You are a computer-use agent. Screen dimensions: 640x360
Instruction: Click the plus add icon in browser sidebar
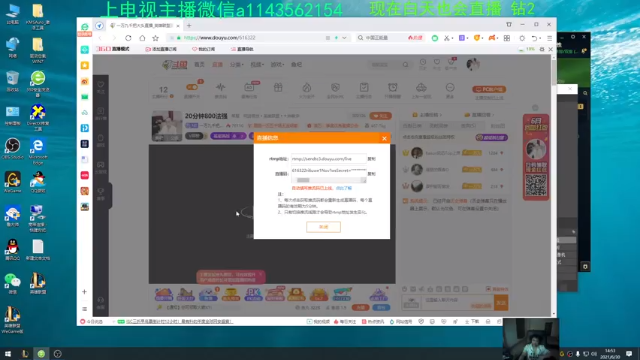point(84,292)
